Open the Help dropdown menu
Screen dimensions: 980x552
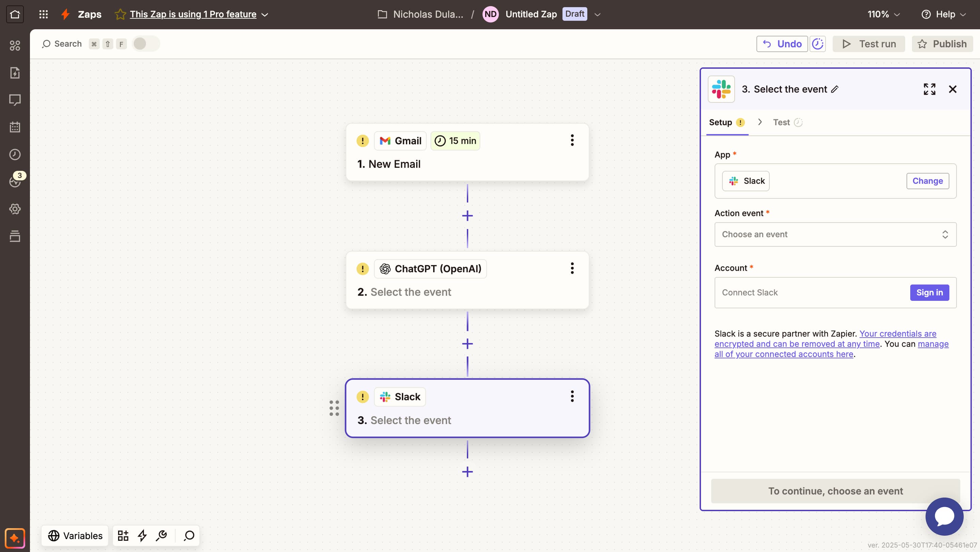tap(944, 14)
